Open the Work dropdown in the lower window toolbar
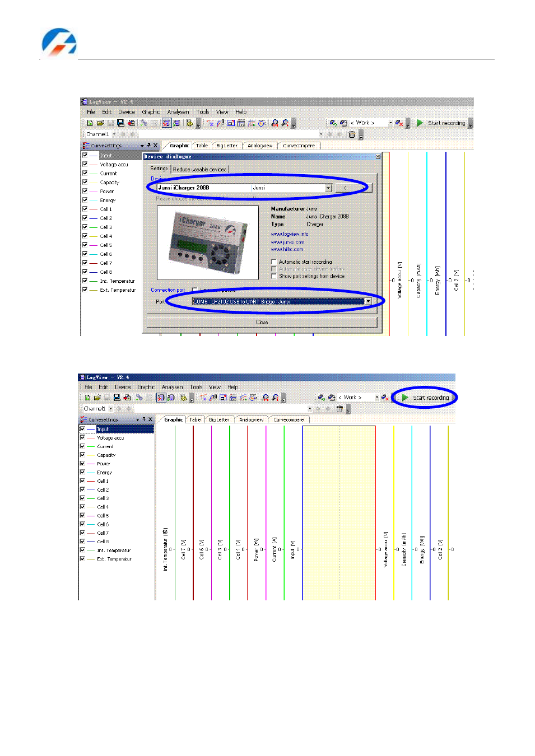The width and height of the screenshot is (535, 756). click(x=376, y=398)
